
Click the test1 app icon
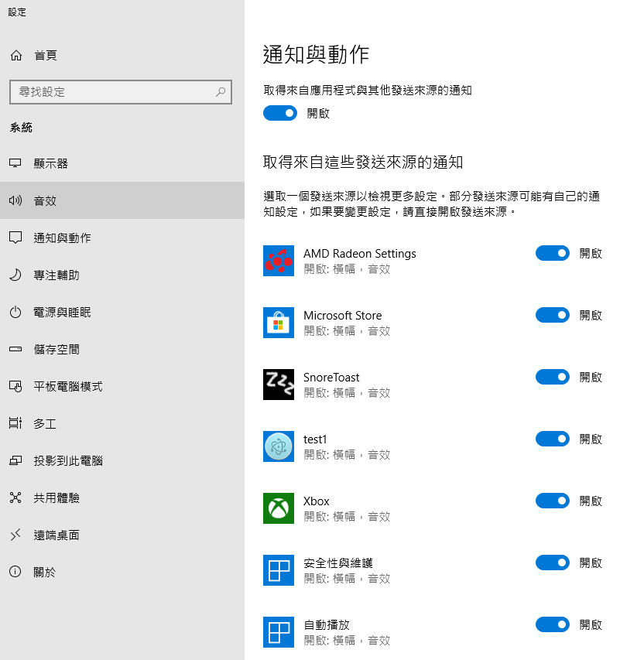[x=279, y=446]
